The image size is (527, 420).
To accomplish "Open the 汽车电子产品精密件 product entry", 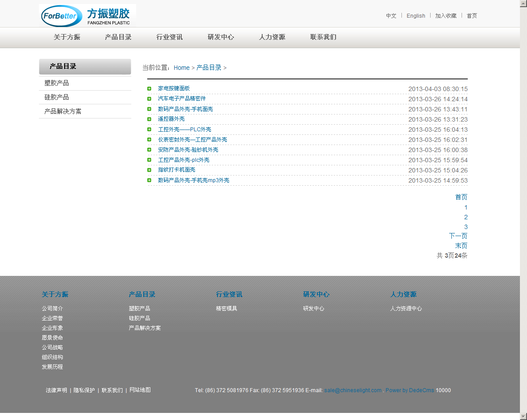I will pyautogui.click(x=182, y=99).
